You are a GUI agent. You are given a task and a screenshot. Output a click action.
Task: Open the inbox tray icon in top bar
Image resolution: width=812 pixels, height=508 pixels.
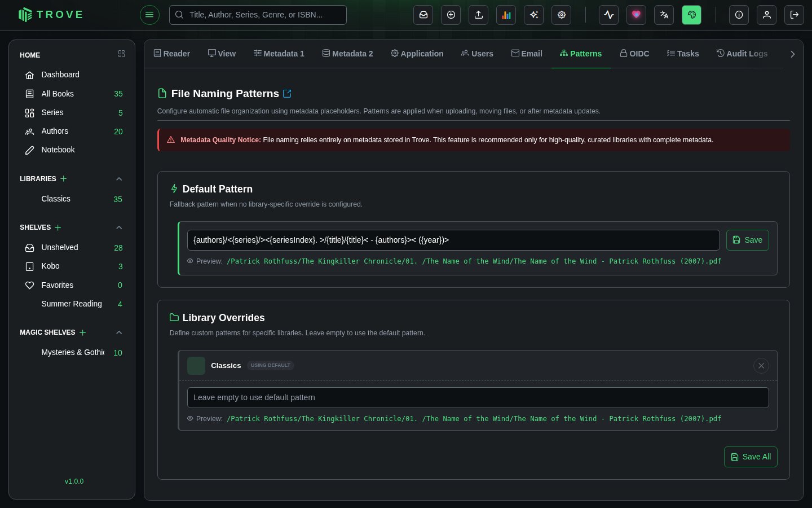click(x=423, y=15)
